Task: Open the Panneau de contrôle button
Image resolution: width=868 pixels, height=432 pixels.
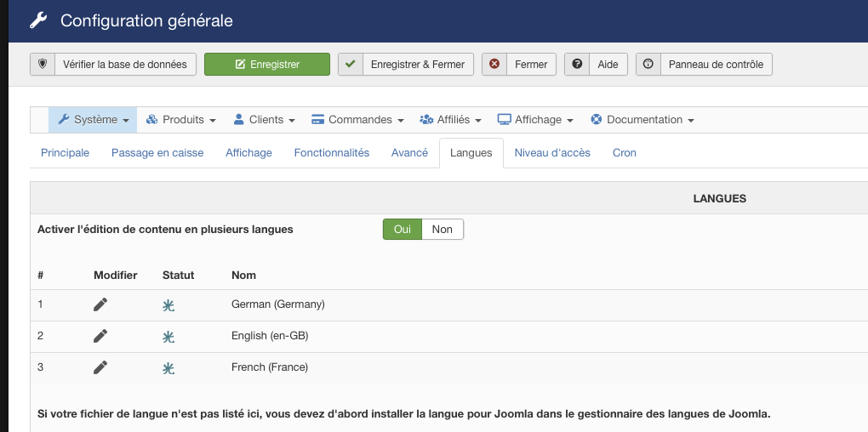Action: click(705, 65)
